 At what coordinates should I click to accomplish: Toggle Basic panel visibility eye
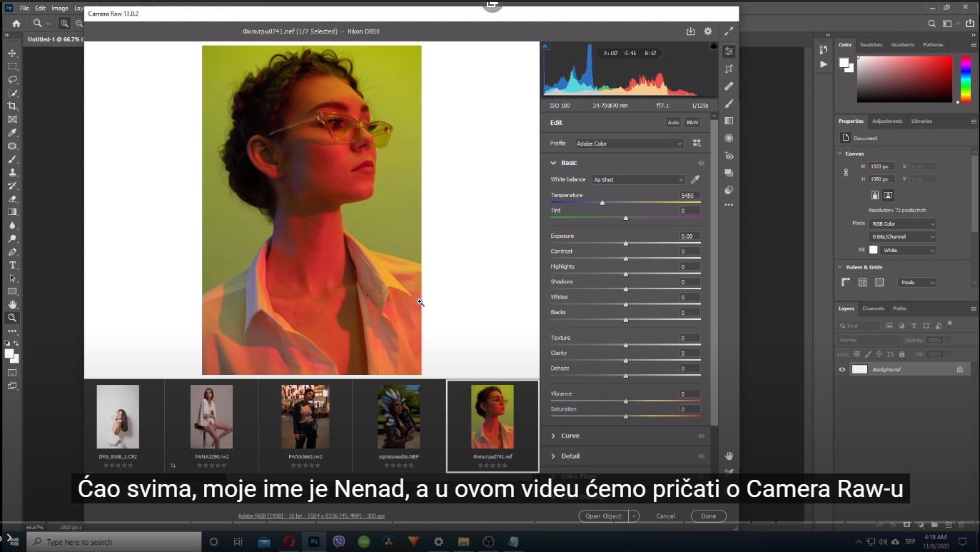pos(701,164)
